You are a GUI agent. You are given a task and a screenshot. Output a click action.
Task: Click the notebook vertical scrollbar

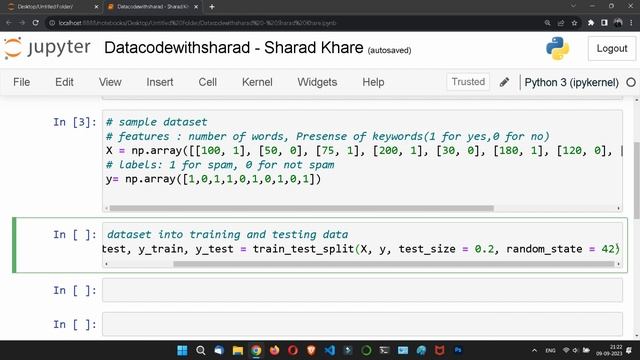tap(636, 181)
